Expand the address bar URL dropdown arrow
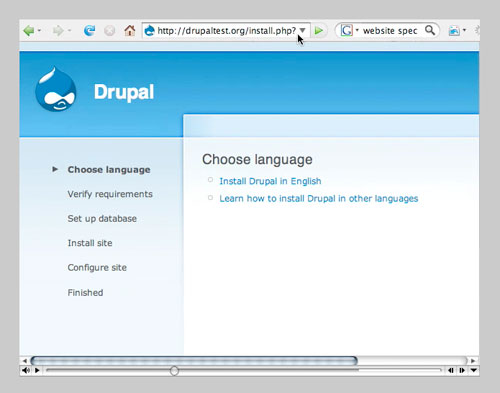 (x=302, y=30)
